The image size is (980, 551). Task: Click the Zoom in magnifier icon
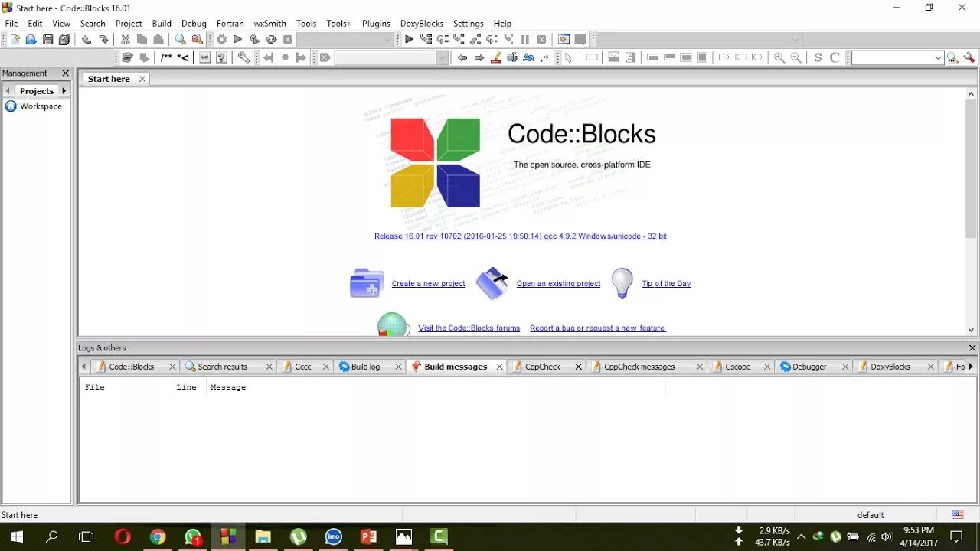point(779,58)
